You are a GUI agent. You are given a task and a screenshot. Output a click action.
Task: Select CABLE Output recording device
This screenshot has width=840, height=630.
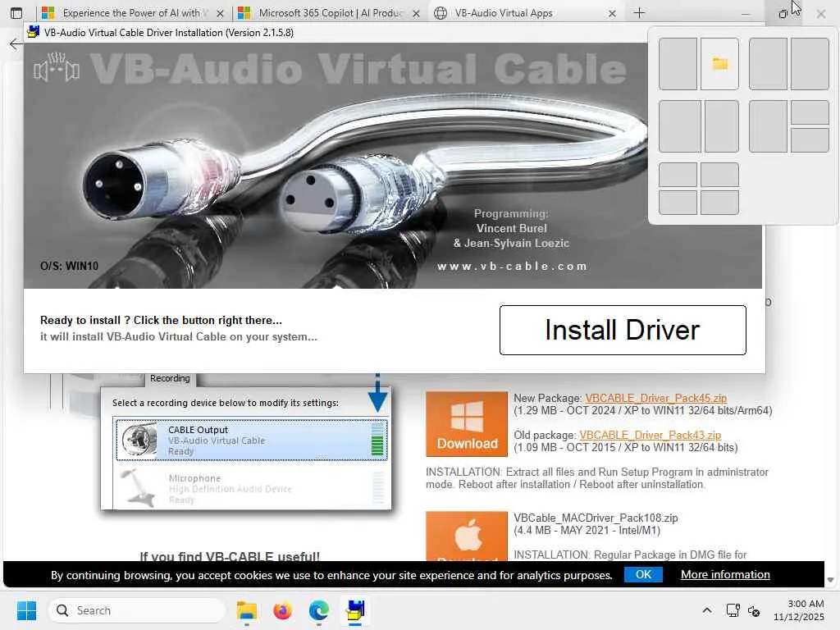251,440
